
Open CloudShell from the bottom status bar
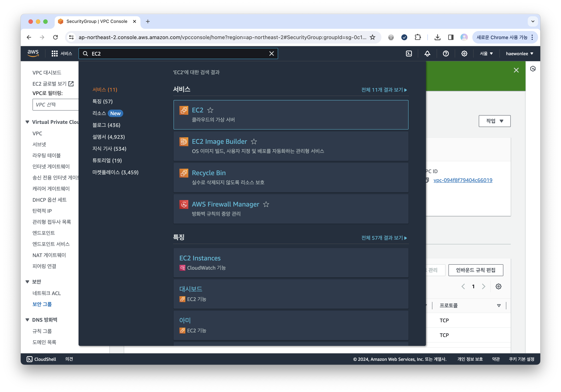point(41,359)
